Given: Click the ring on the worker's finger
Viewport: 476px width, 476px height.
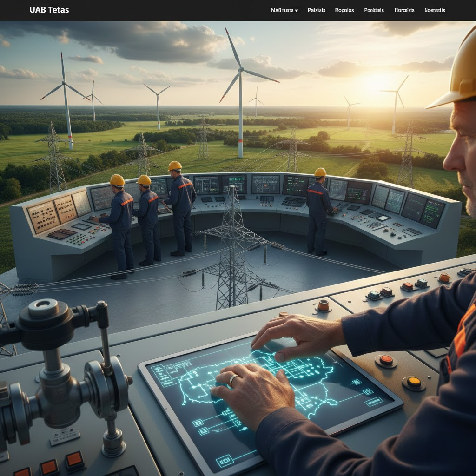Looking at the screenshot, I should point(233,380).
